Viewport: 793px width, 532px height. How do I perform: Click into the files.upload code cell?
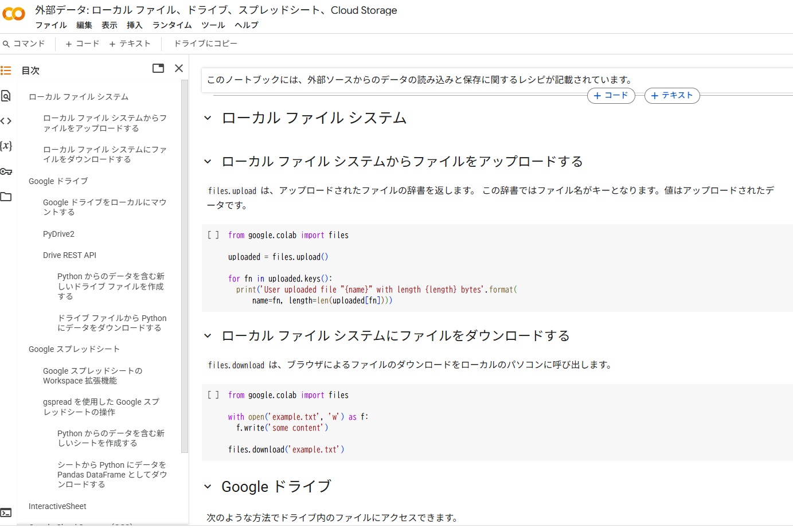point(497,268)
